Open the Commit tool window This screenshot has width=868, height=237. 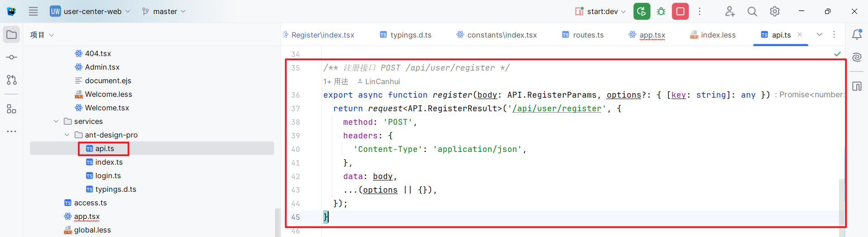(12, 57)
